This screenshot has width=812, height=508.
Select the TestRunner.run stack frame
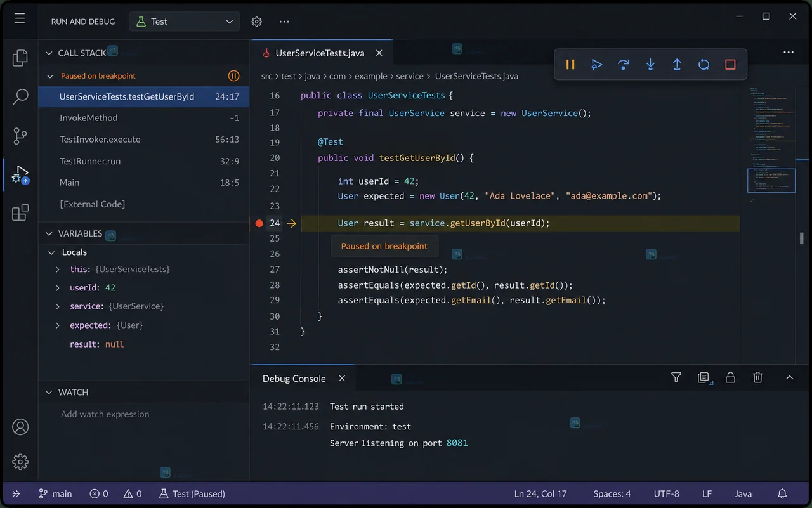144,161
